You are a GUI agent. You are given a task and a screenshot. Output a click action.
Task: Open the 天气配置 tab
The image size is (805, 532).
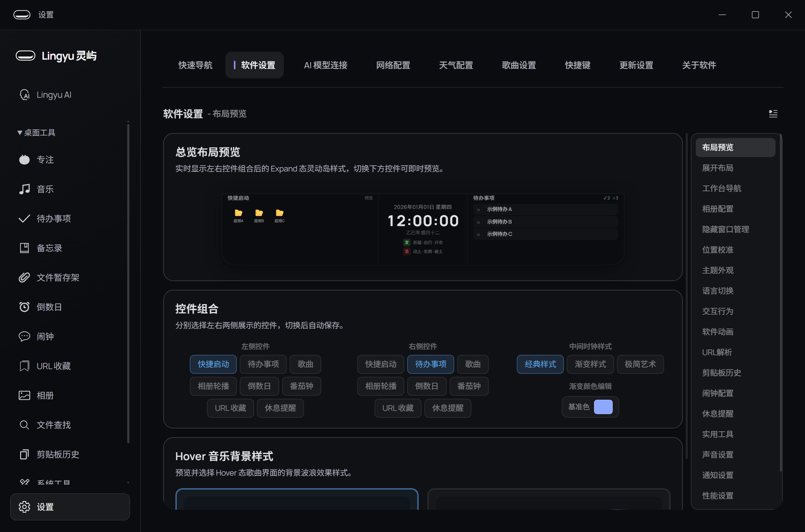[456, 65]
